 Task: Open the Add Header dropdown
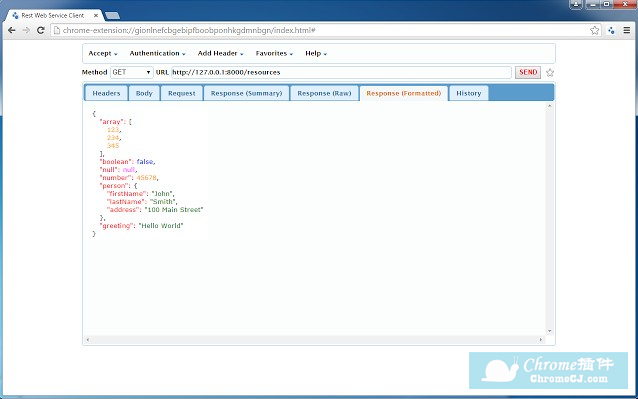(x=221, y=53)
